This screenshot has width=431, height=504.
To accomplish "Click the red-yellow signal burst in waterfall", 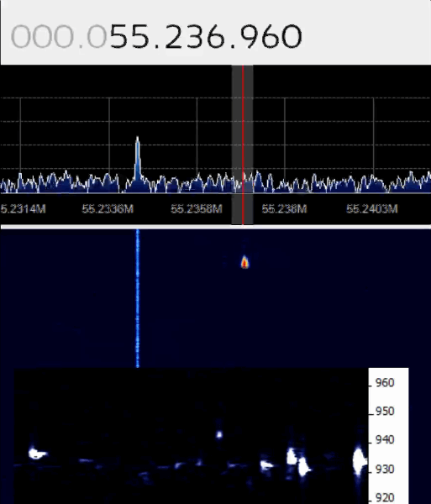I will 244,262.
